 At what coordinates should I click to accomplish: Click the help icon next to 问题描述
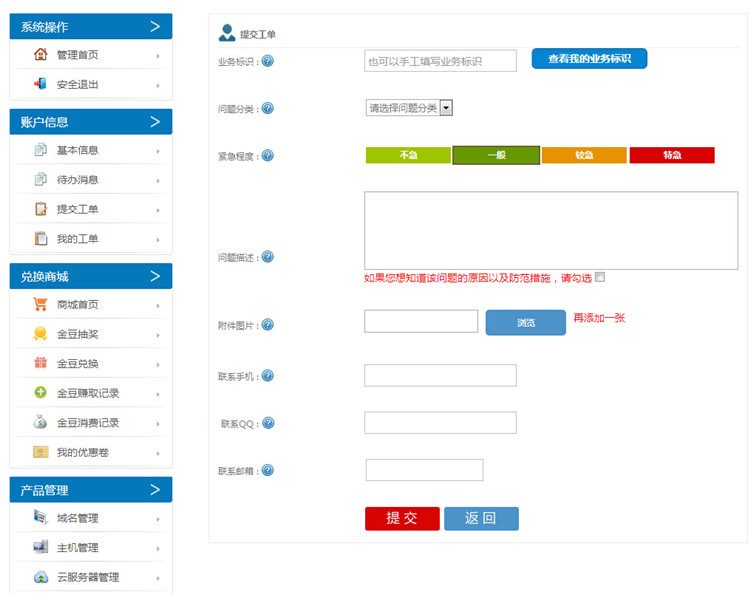[268, 257]
